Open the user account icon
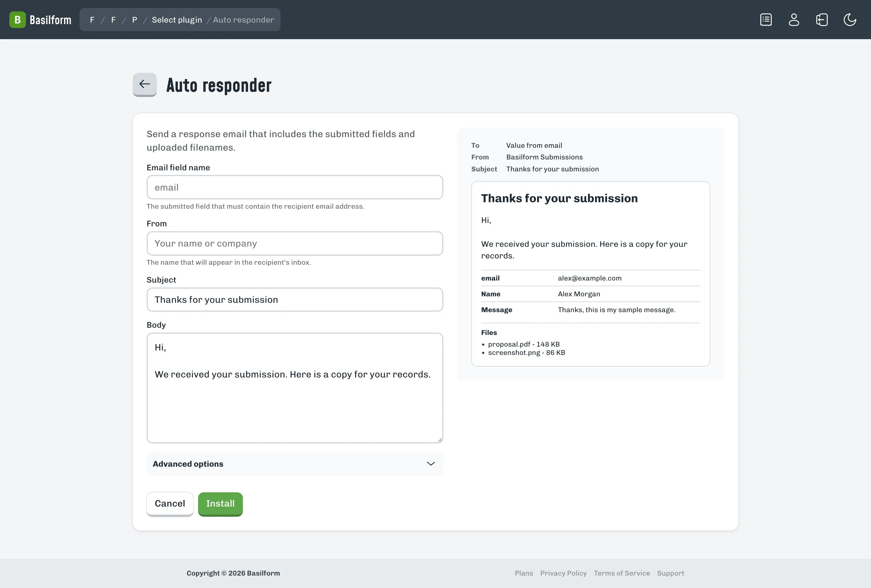 point(794,20)
